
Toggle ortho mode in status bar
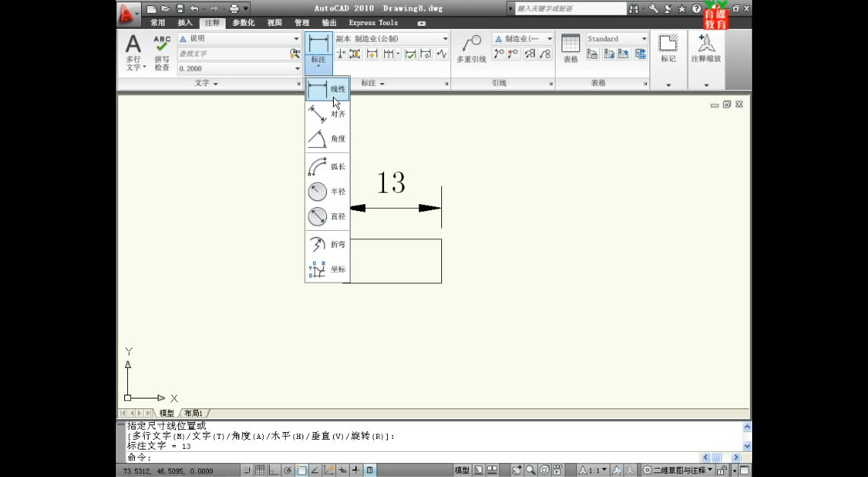coord(274,470)
